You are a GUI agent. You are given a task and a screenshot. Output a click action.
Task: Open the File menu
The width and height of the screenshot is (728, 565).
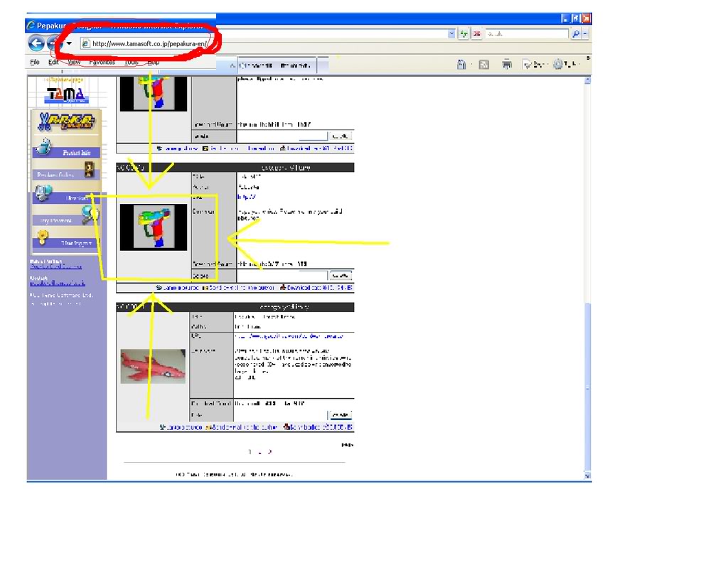(35, 62)
